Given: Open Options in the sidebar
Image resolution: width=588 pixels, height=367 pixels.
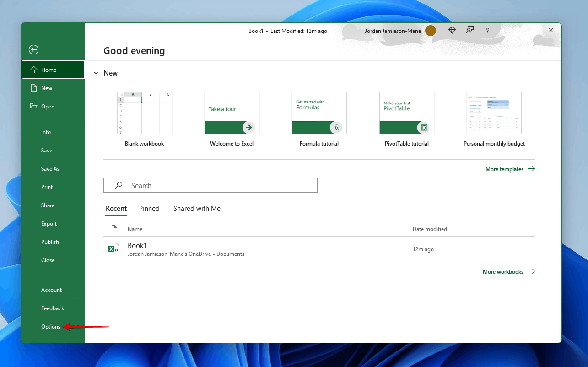Looking at the screenshot, I should [x=51, y=327].
